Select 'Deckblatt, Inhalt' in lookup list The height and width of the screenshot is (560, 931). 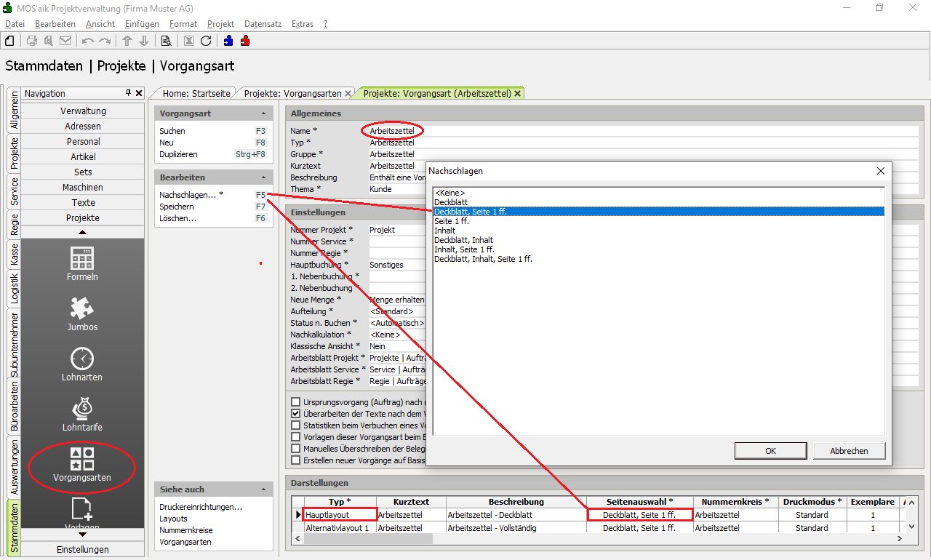pos(463,240)
